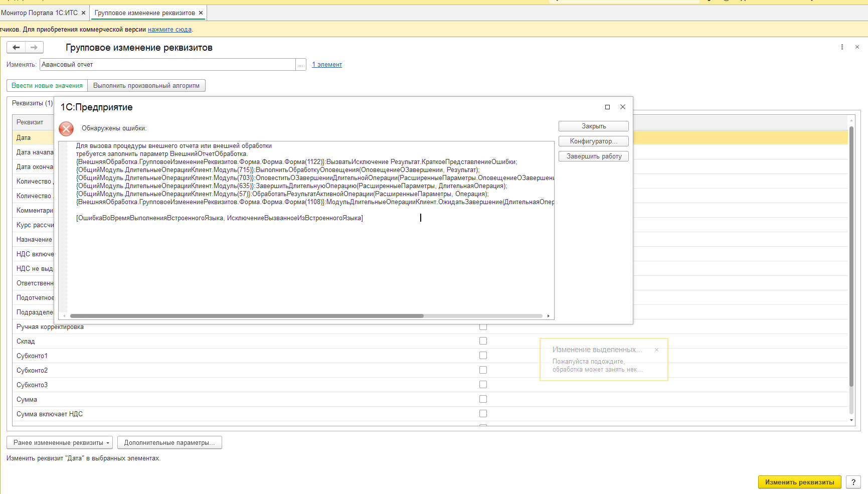
Task: Toggle the Сумма включает НДС checkbox
Action: [483, 414]
